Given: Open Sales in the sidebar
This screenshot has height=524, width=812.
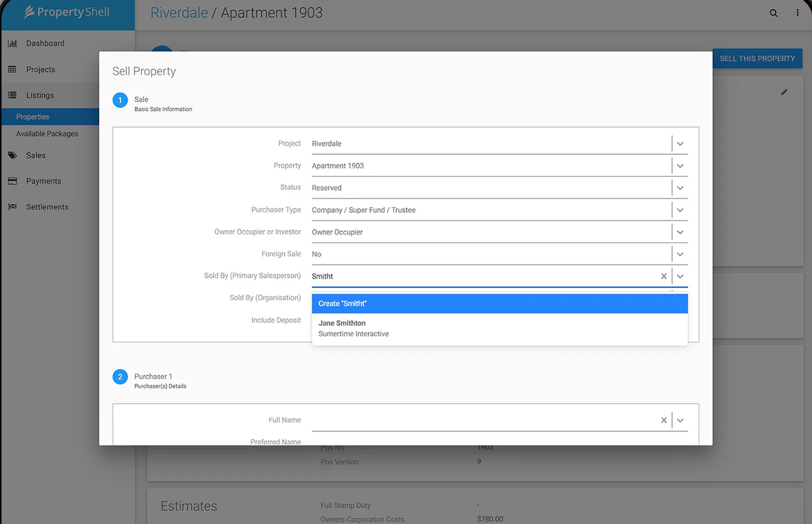Looking at the screenshot, I should click(x=36, y=155).
